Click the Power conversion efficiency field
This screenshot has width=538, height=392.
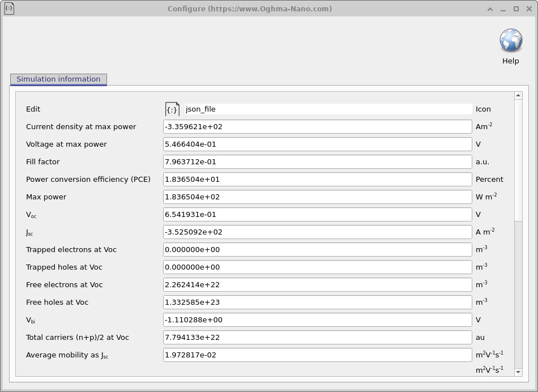click(317, 180)
